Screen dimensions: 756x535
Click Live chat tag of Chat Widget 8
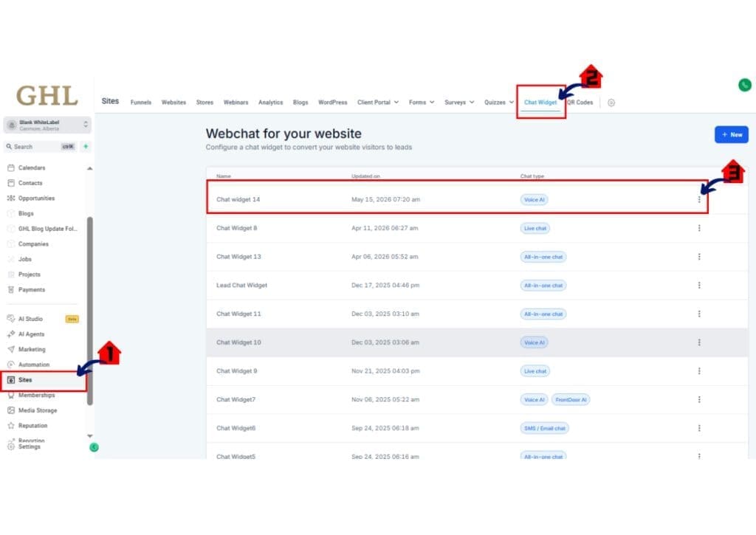click(535, 228)
